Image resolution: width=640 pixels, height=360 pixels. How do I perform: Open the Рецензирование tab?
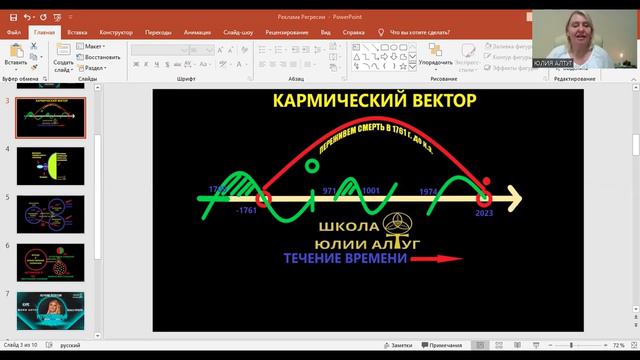[287, 32]
